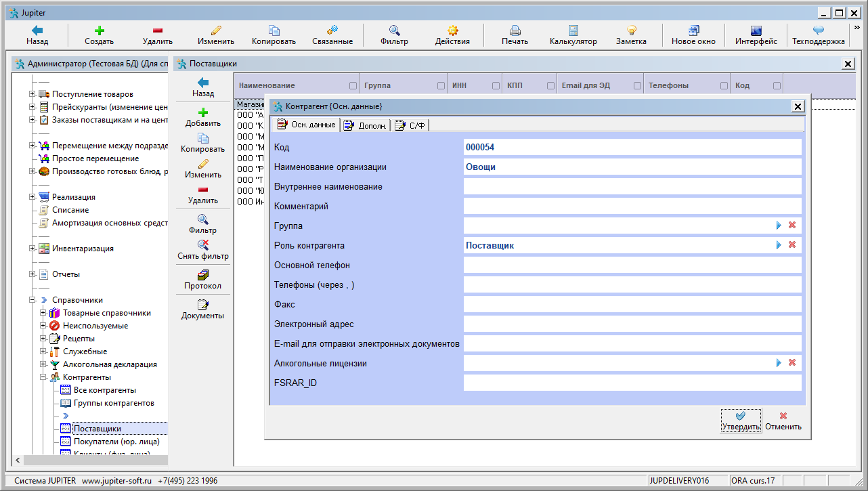Viewport: 868px width, 491px height.
Task: Close the Поставщики window
Action: (848, 64)
